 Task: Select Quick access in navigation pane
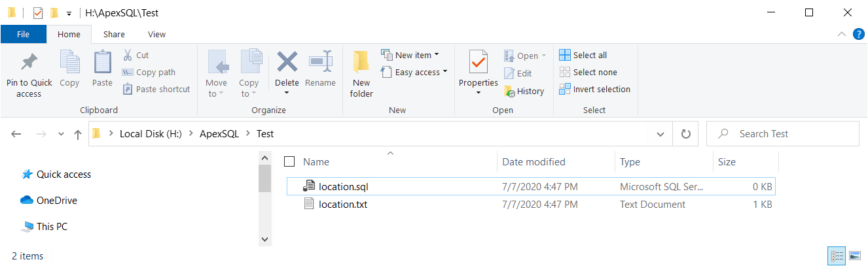63,175
